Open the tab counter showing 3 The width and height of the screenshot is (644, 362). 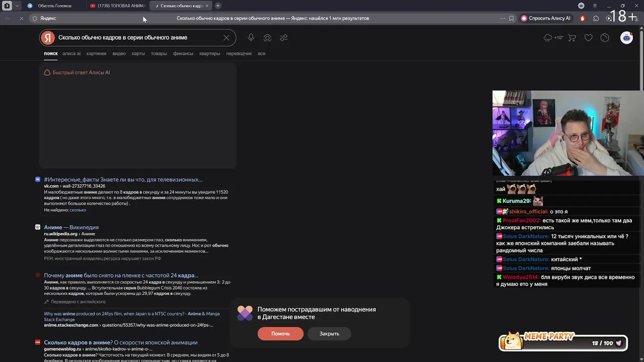[x=8, y=6]
